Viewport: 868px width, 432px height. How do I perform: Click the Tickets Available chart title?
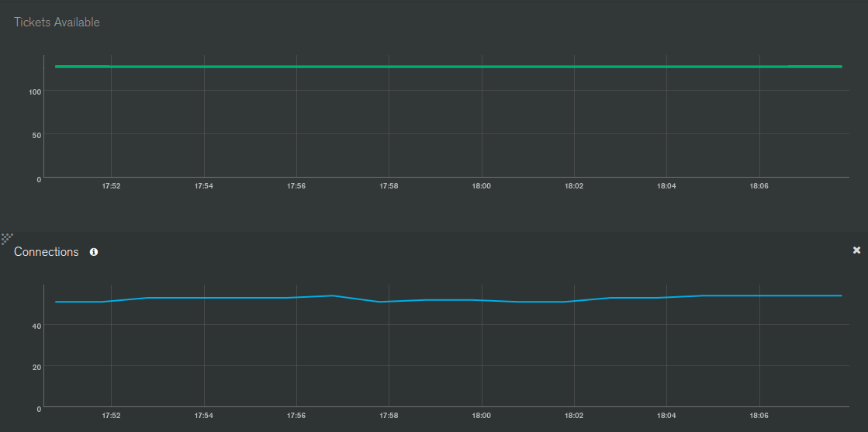[x=57, y=22]
